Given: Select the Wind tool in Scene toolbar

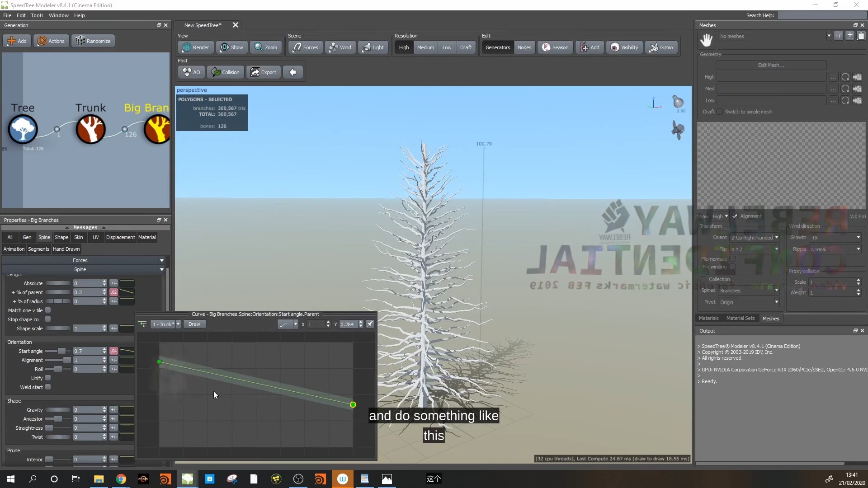Looking at the screenshot, I should pyautogui.click(x=340, y=47).
